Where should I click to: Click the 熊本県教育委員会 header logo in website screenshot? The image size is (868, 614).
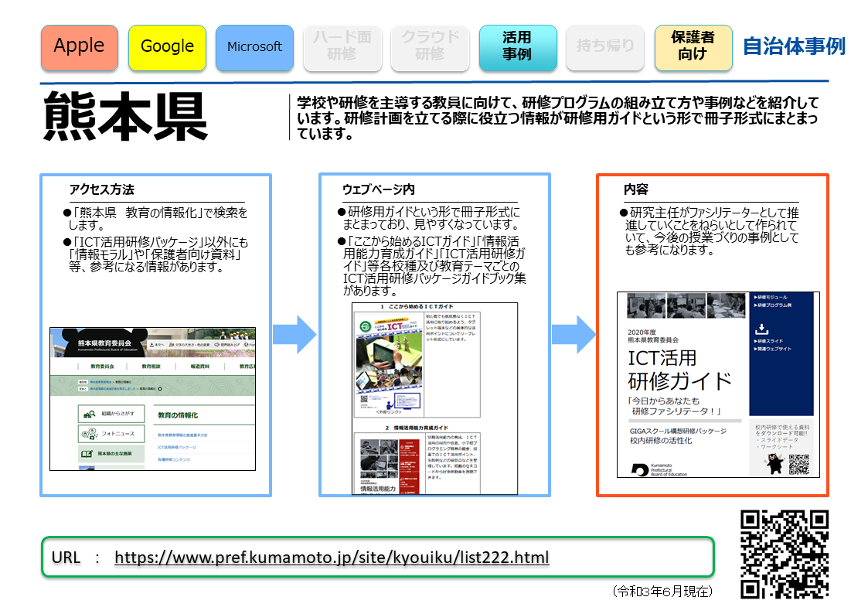tap(105, 344)
